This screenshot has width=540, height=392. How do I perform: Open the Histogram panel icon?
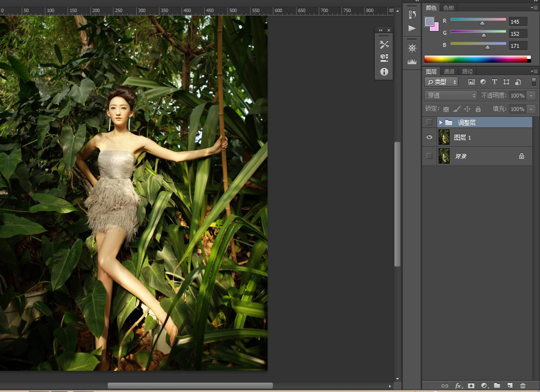tap(412, 61)
